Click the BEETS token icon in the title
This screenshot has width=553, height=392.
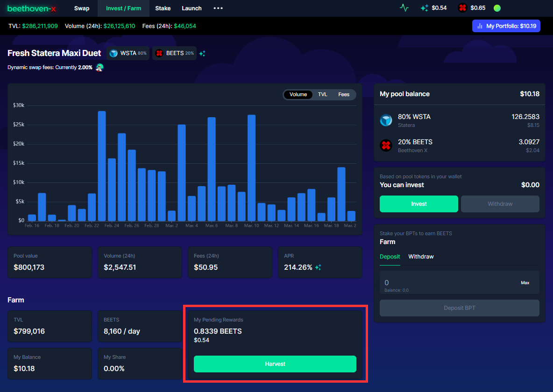point(159,53)
